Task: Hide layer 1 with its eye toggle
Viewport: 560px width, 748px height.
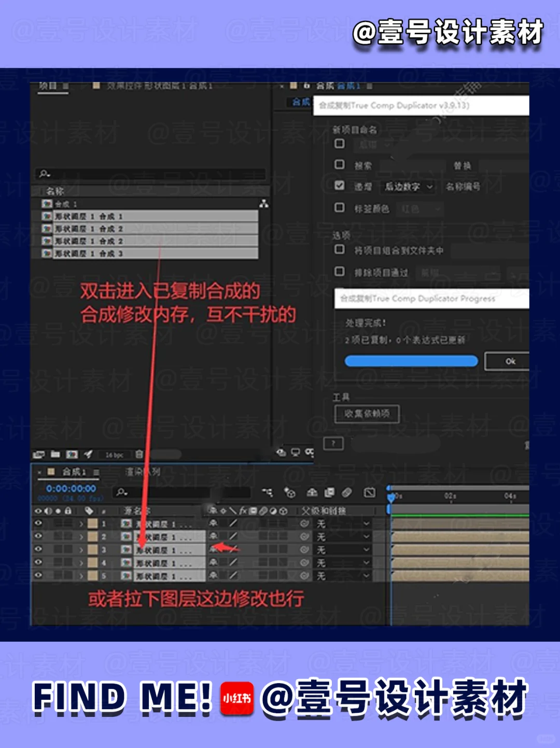Action: [38, 523]
